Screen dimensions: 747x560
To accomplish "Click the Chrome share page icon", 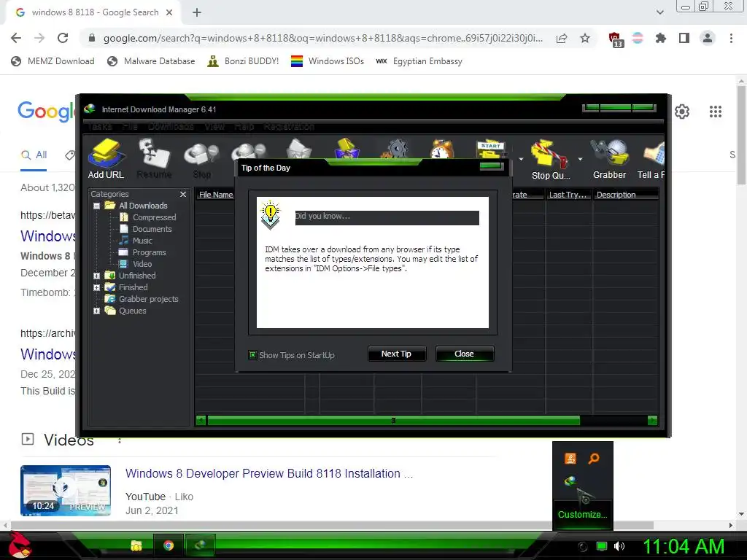I will pos(562,38).
